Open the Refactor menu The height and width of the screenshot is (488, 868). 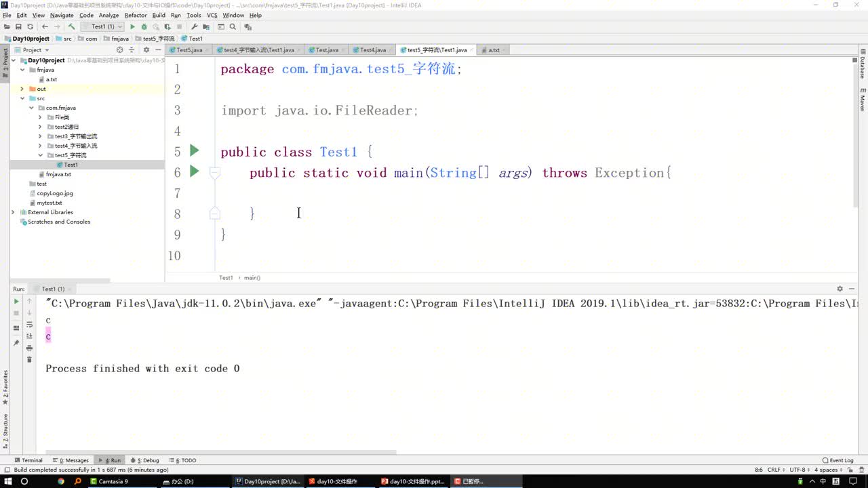pos(136,15)
